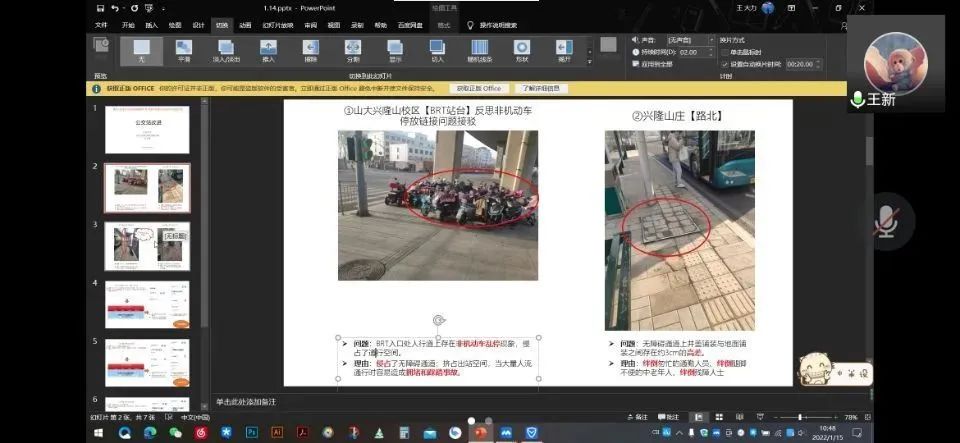This screenshot has height=443, width=960.
Task: Open the 文件 File menu
Action: coord(101,26)
